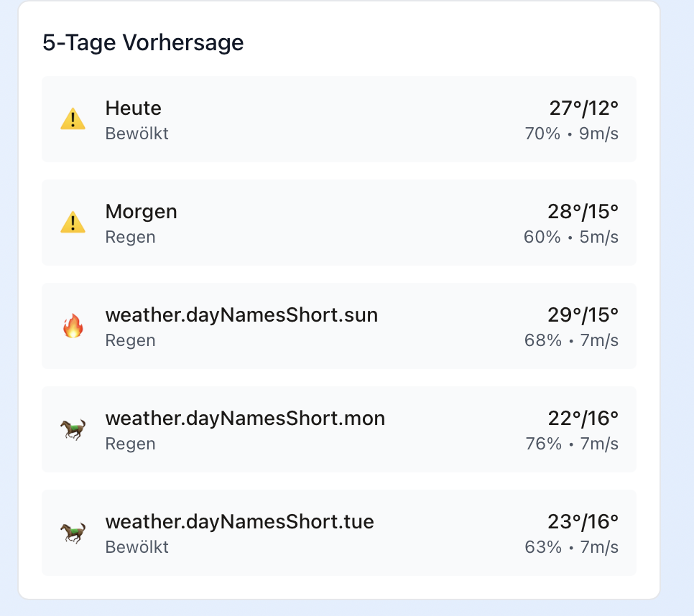Click the 60% • 5m/s humidity and wind text

(x=571, y=237)
